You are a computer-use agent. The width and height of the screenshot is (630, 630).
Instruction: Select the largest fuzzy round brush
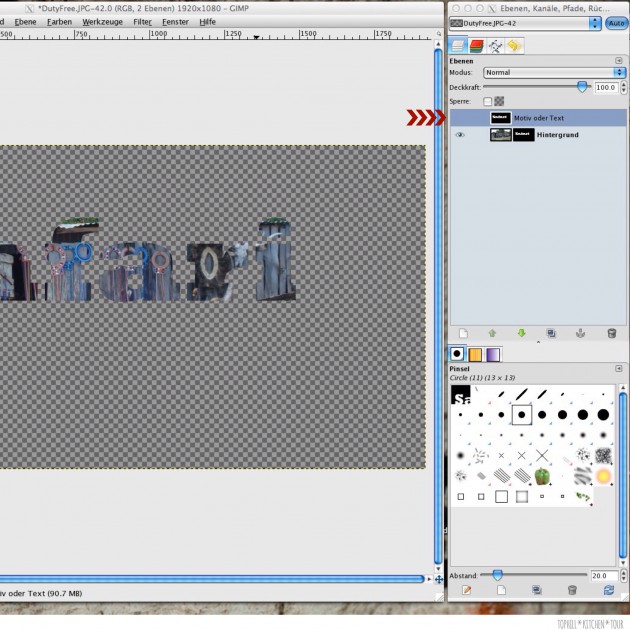(460, 456)
